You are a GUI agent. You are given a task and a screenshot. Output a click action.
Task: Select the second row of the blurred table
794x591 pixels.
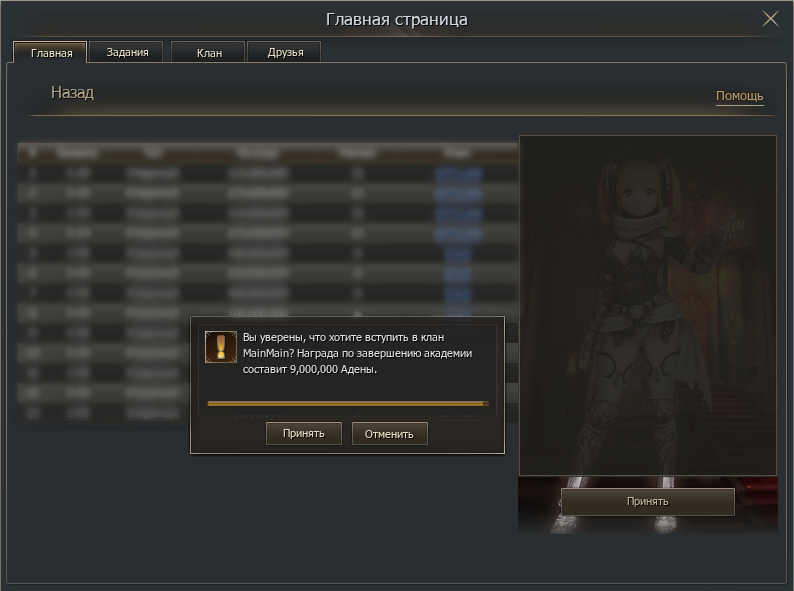point(268,193)
